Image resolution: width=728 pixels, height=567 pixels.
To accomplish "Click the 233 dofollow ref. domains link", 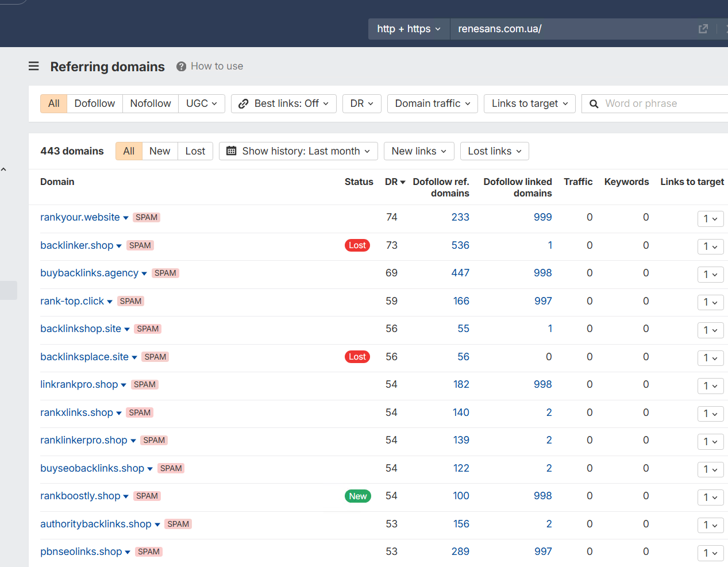I will (x=460, y=217).
